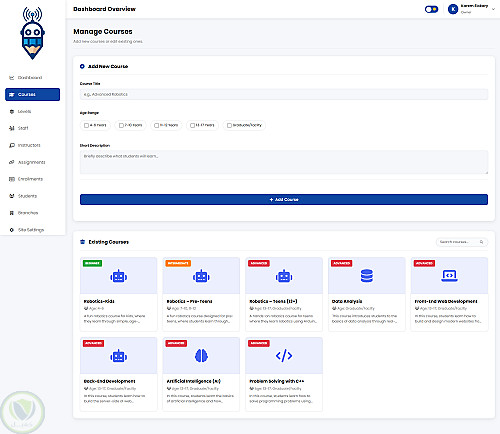Click the Add Course button
The image size is (500, 434).
tap(284, 199)
